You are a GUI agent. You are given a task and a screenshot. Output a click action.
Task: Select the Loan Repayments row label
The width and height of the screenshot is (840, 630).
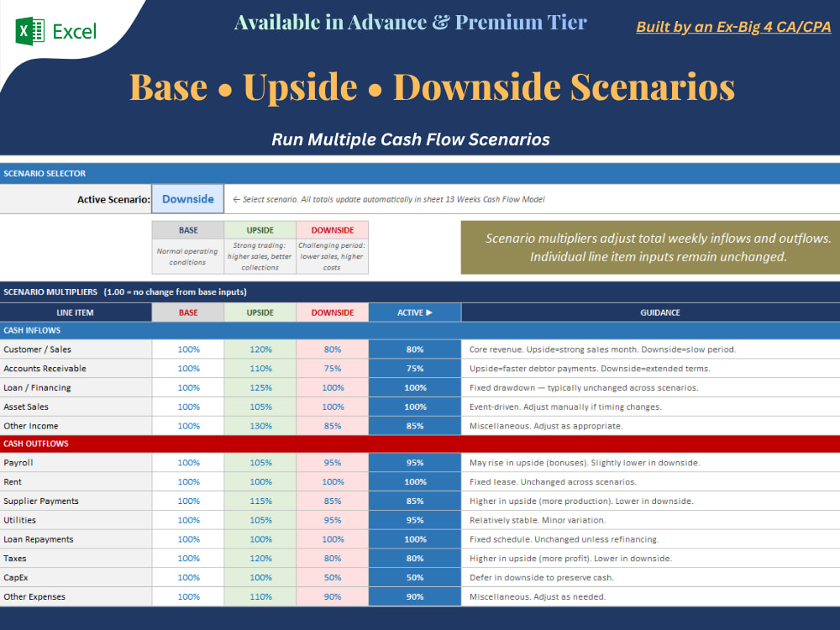[x=76, y=539]
